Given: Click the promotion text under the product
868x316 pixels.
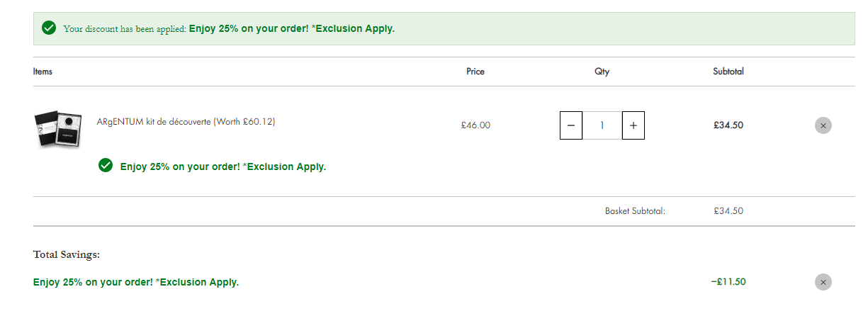Looking at the screenshot, I should [223, 167].
